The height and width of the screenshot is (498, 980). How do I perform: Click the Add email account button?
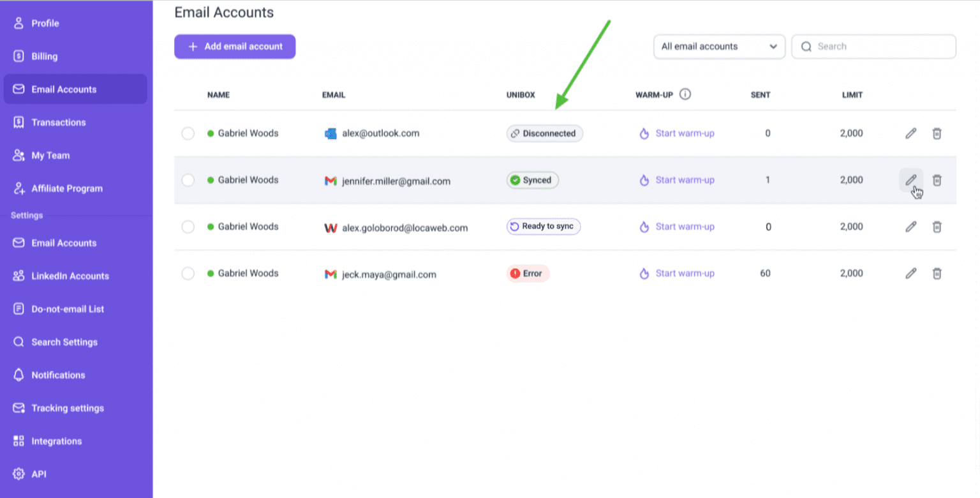pyautogui.click(x=235, y=46)
